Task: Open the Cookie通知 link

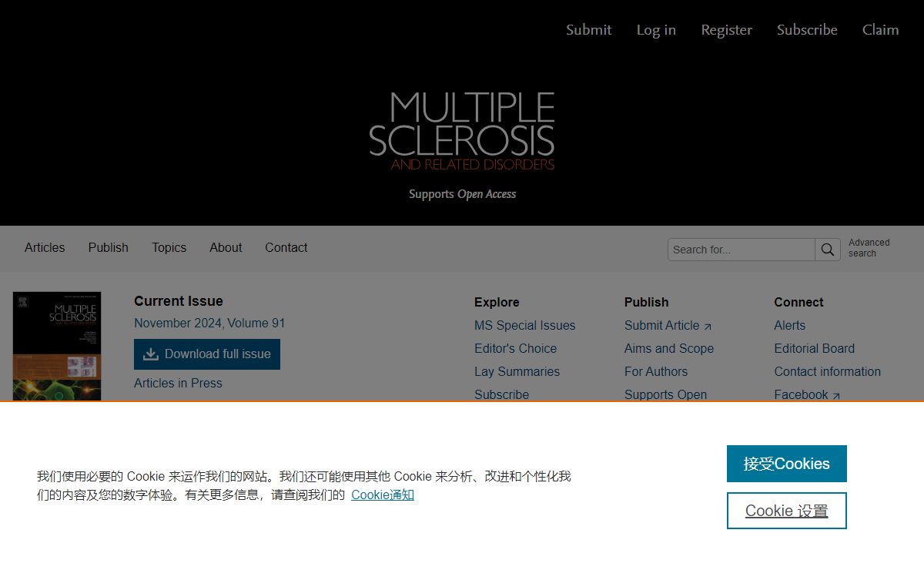Action: (x=383, y=495)
